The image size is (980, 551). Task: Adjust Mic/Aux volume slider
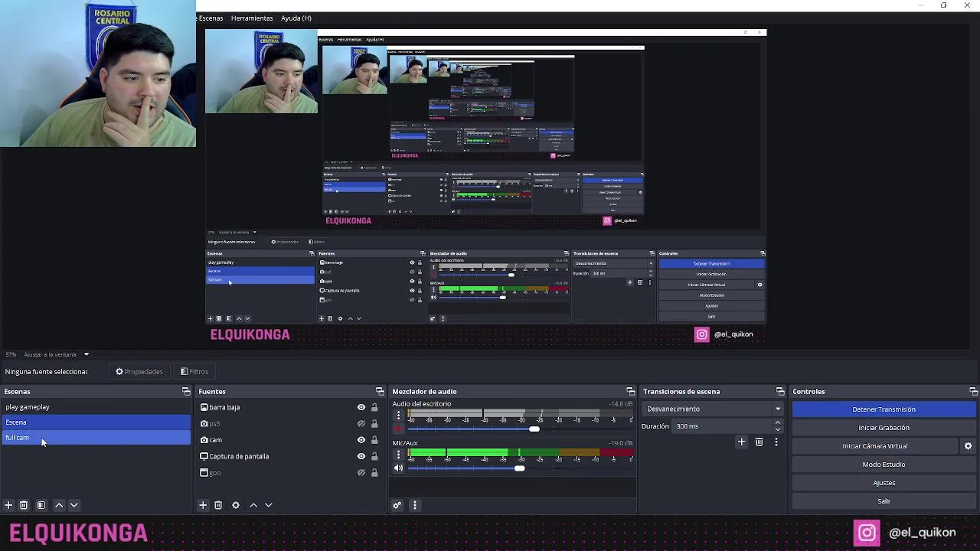pos(520,468)
